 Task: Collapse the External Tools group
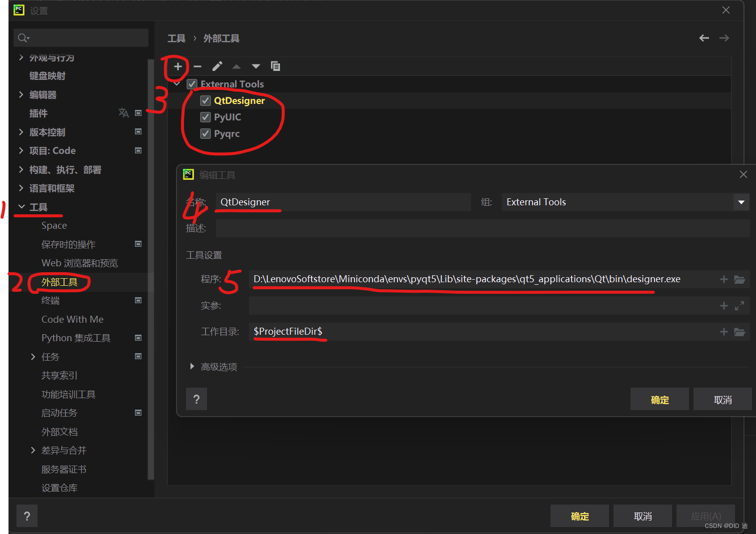176,84
